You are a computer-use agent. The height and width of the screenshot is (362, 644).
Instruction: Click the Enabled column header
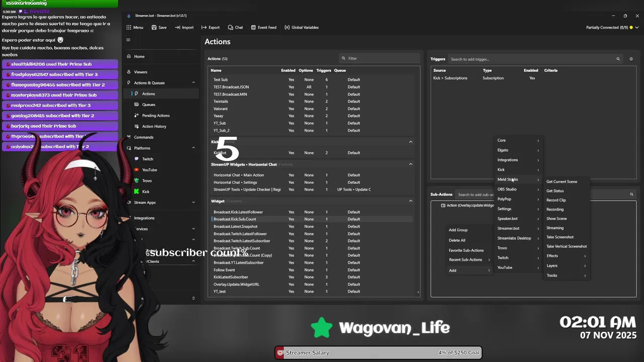[288, 70]
